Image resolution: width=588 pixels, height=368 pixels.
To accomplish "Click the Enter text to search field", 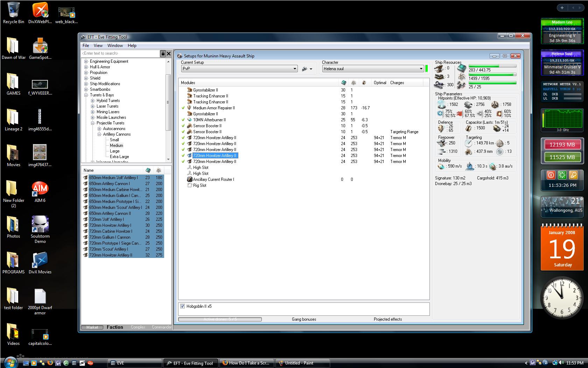I will (120, 53).
